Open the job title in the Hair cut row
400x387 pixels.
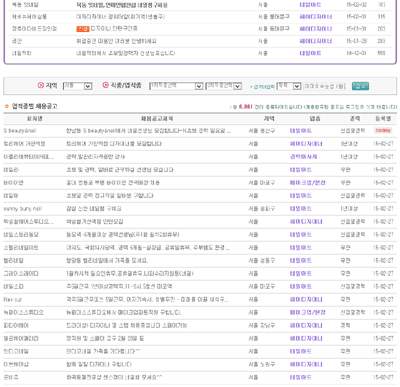coord(147,300)
